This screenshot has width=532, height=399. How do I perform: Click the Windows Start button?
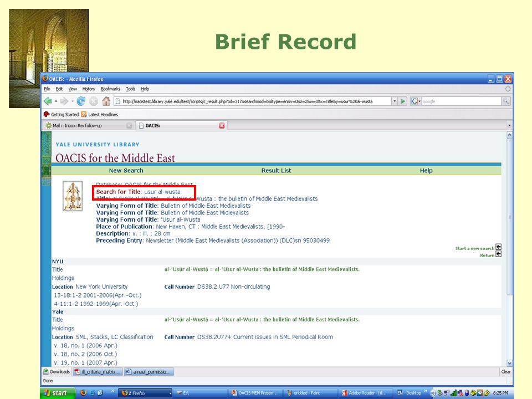point(57,393)
